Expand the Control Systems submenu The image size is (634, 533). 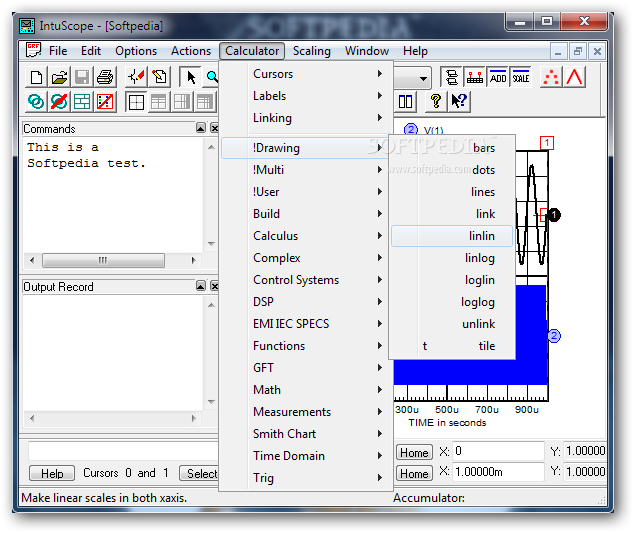306,280
